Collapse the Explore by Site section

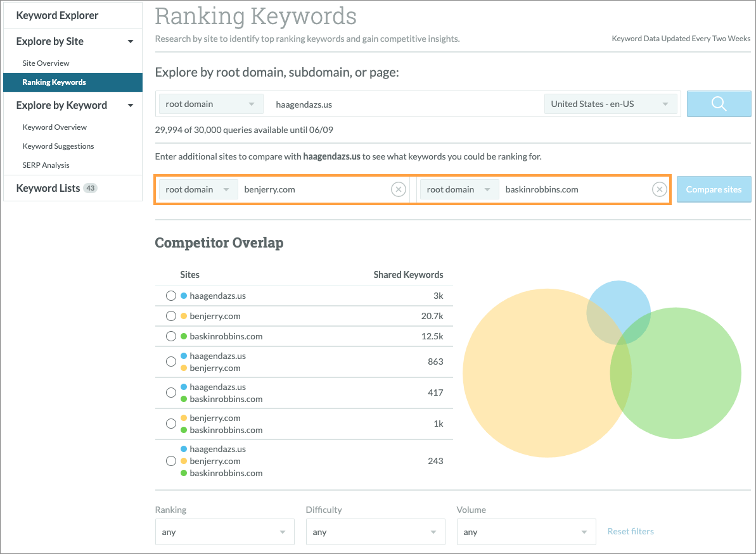130,41
